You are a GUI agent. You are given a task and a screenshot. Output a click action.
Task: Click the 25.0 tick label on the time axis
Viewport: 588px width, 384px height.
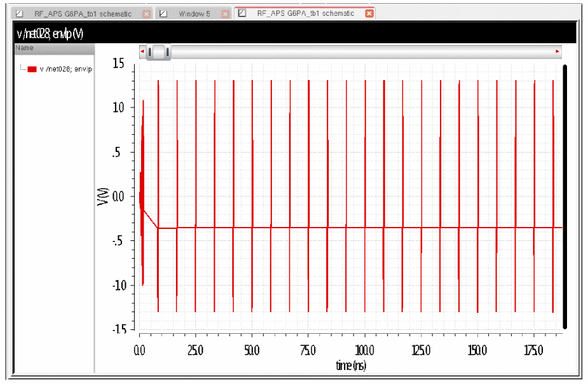point(195,350)
